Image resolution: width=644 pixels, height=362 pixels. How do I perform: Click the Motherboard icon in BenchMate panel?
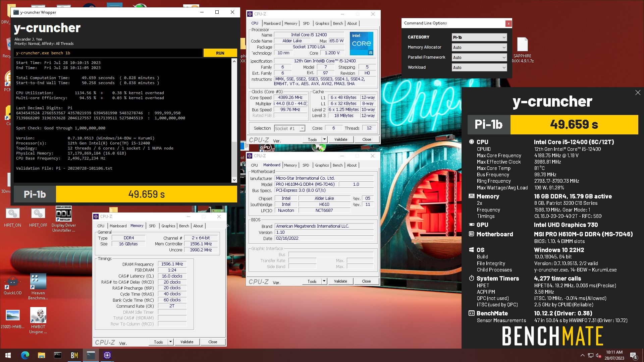coord(471,234)
